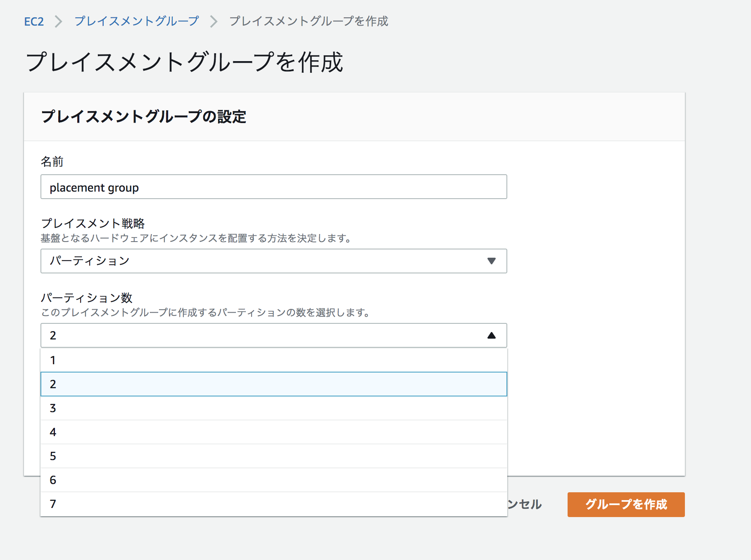Open the パーティション数 combo box
The image size is (751, 560).
pos(273,335)
